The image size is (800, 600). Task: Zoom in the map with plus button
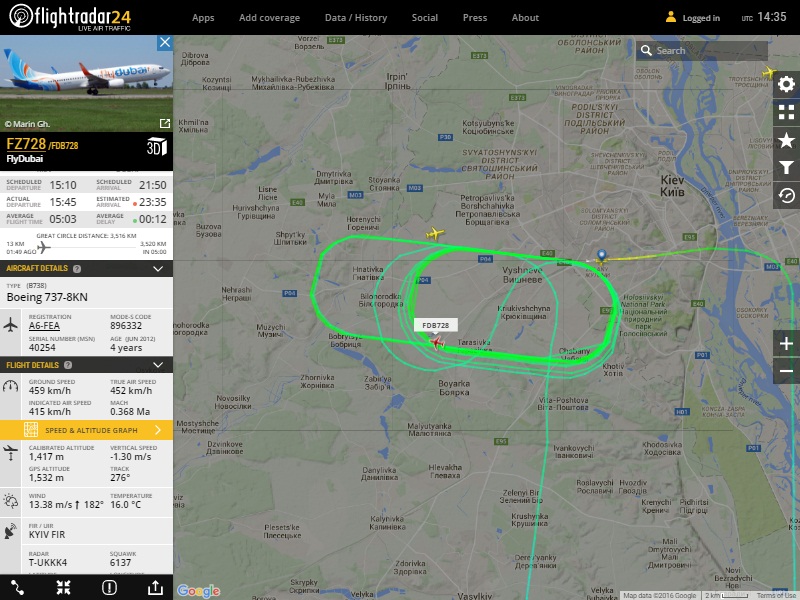click(x=786, y=343)
